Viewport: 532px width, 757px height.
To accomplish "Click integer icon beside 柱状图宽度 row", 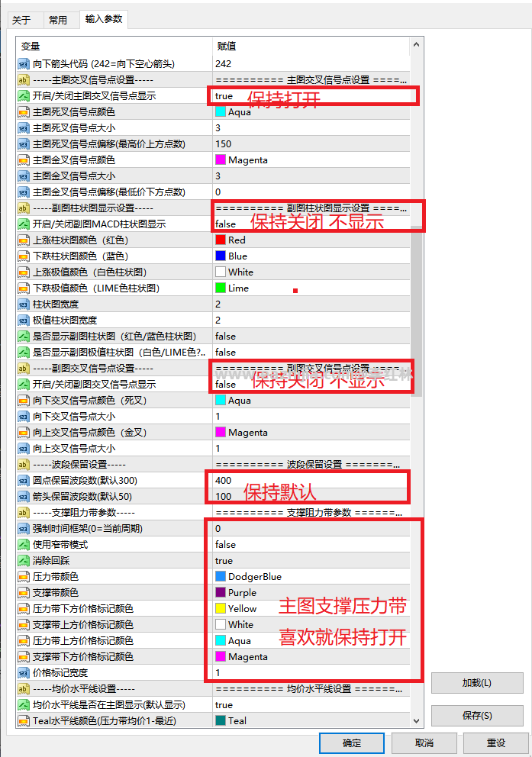I will [23, 304].
